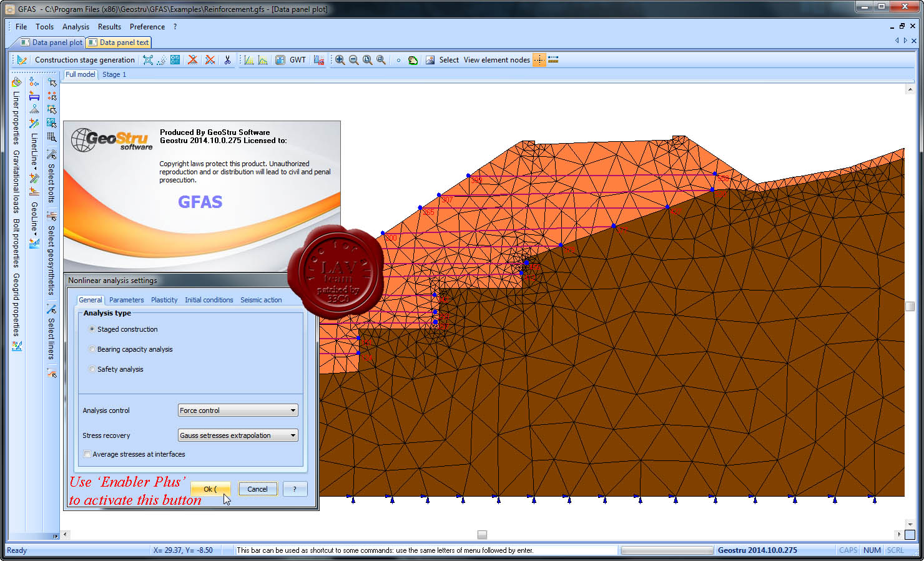Select Safety analysis radio button
The width and height of the screenshot is (924, 561).
pyautogui.click(x=92, y=369)
